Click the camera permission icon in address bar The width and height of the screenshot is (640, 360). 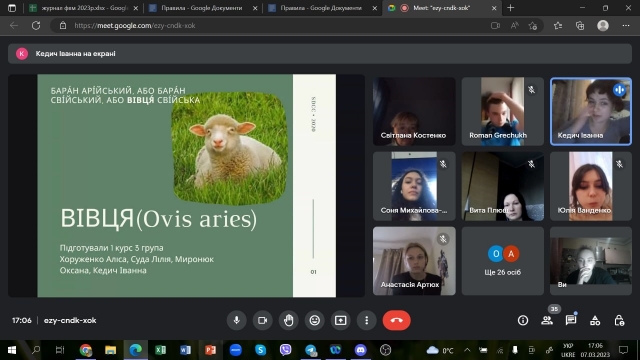[x=496, y=25]
